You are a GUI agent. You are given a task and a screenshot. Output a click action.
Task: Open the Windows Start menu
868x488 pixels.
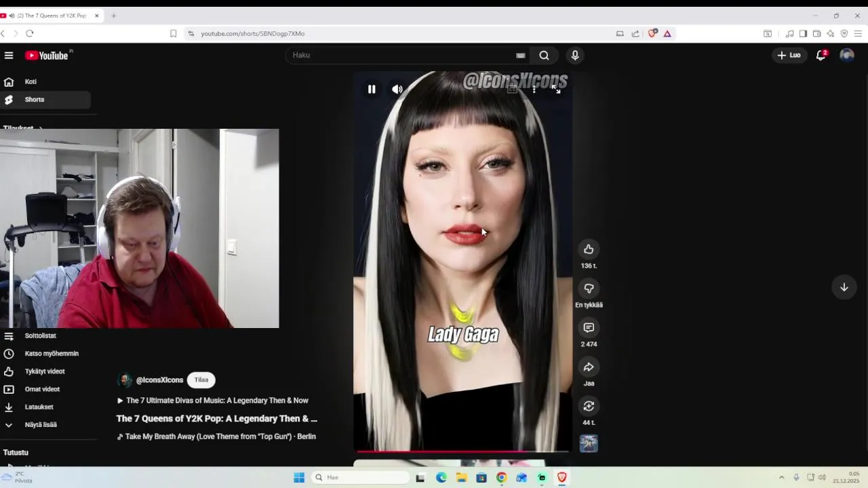pyautogui.click(x=299, y=477)
